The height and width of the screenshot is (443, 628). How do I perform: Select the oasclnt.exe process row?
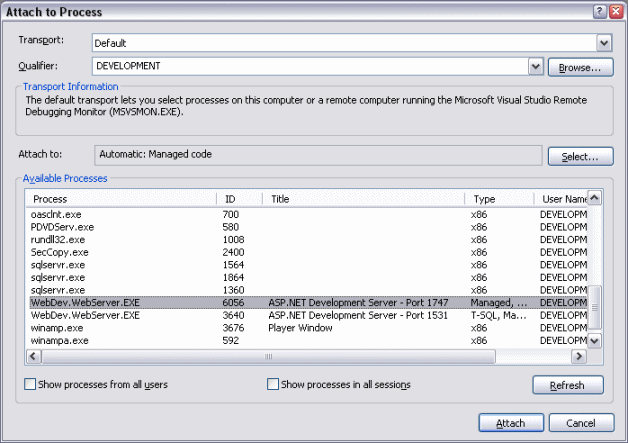pyautogui.click(x=308, y=215)
